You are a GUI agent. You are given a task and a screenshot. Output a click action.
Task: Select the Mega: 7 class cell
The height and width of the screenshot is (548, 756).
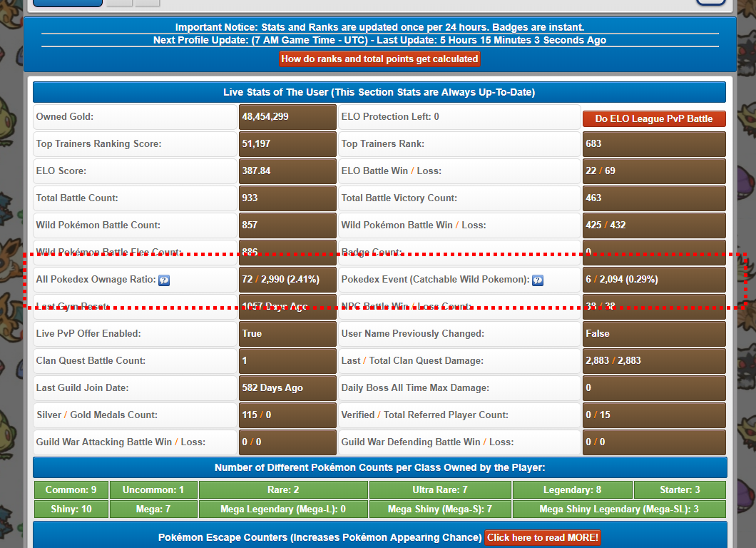(153, 509)
